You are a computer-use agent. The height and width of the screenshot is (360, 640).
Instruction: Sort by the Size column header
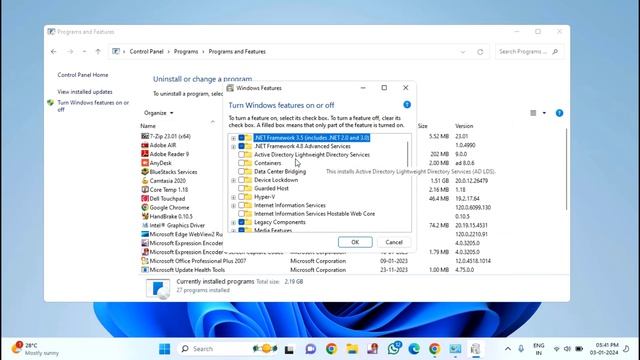pyautogui.click(x=422, y=126)
